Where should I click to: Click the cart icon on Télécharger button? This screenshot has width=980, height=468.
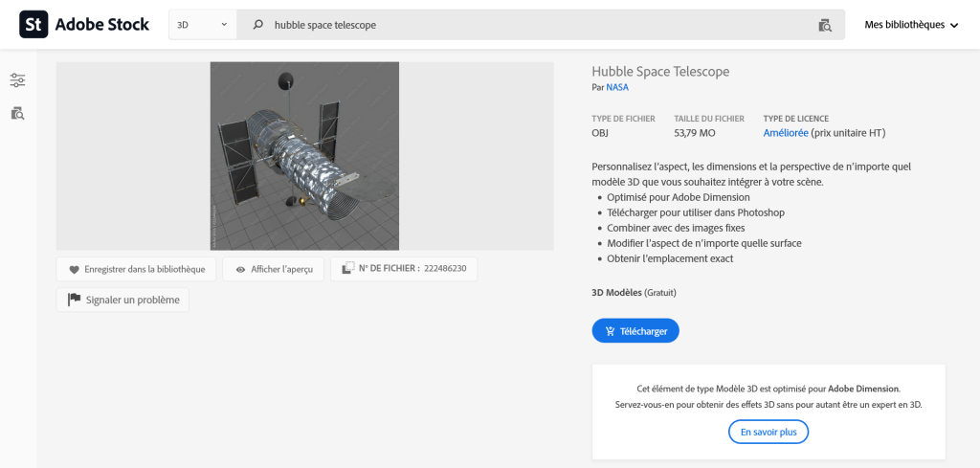pyautogui.click(x=610, y=331)
